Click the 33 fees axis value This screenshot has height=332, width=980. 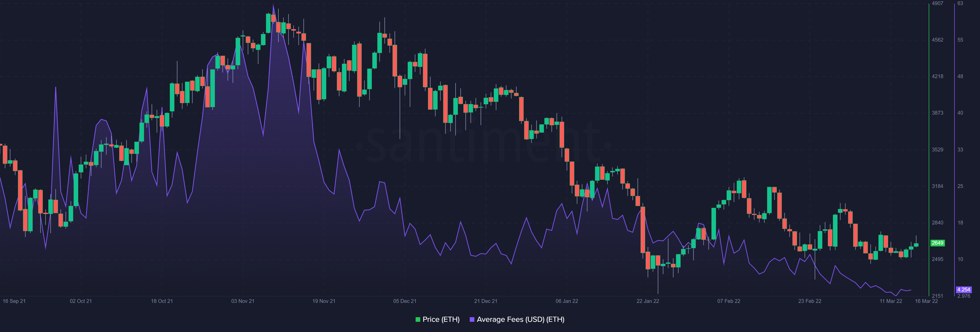pos(960,150)
